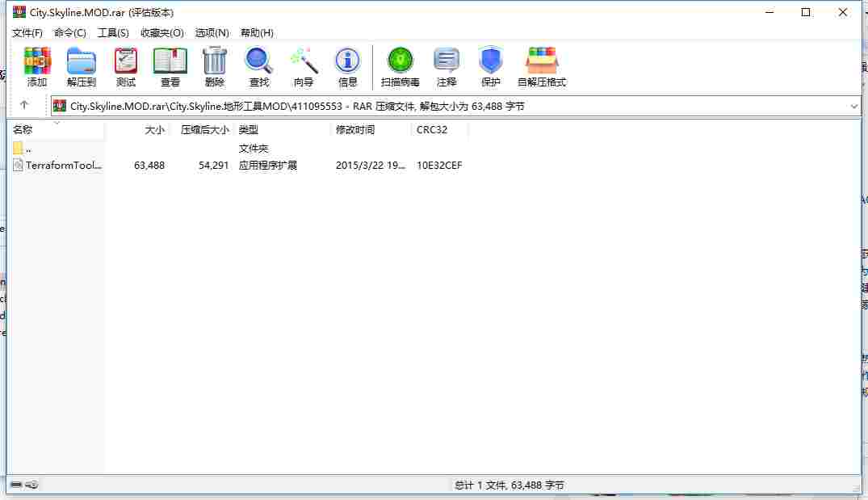Minimize the WinRAR window
This screenshot has height=500, width=868.
point(769,12)
